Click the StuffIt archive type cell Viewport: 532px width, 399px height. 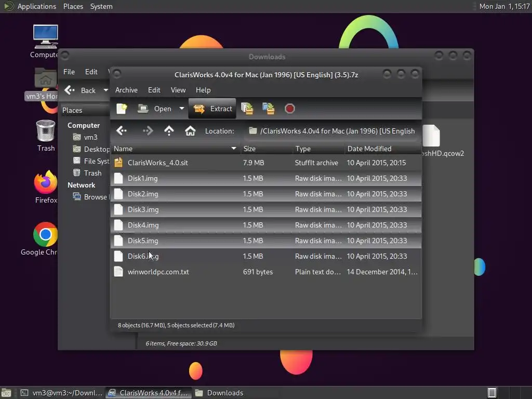316,163
